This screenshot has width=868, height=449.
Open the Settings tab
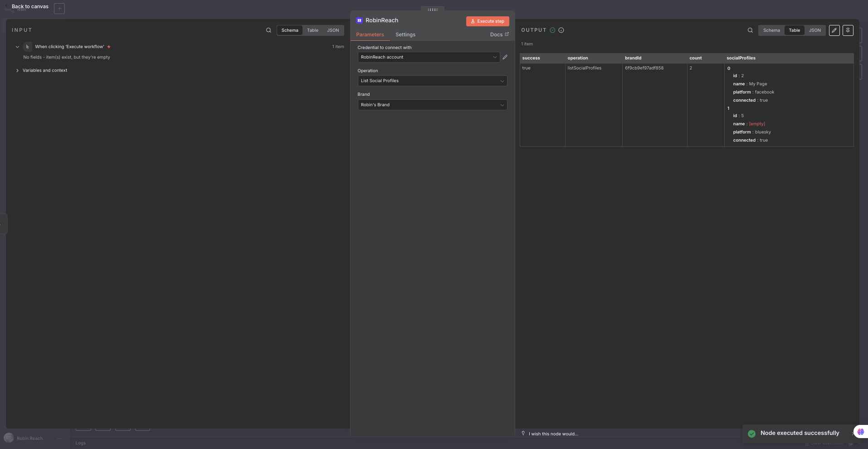[x=405, y=35]
